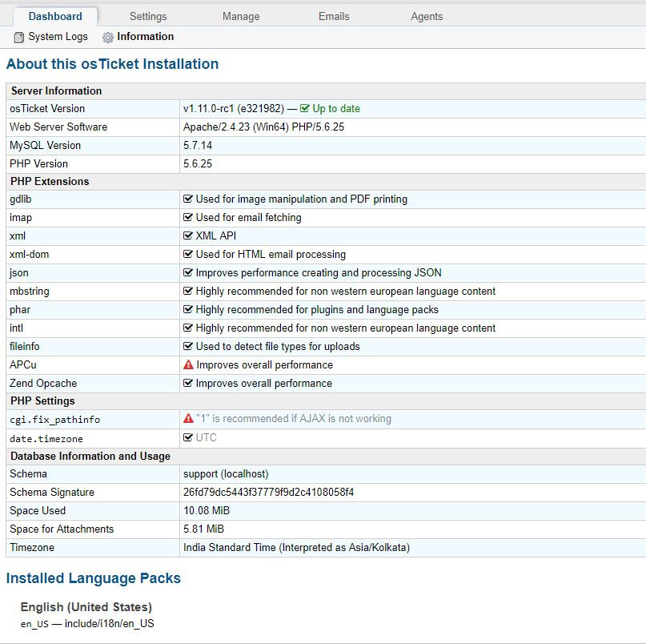Open the Information submenu link
Screen dimensions: 646x644
145,37
